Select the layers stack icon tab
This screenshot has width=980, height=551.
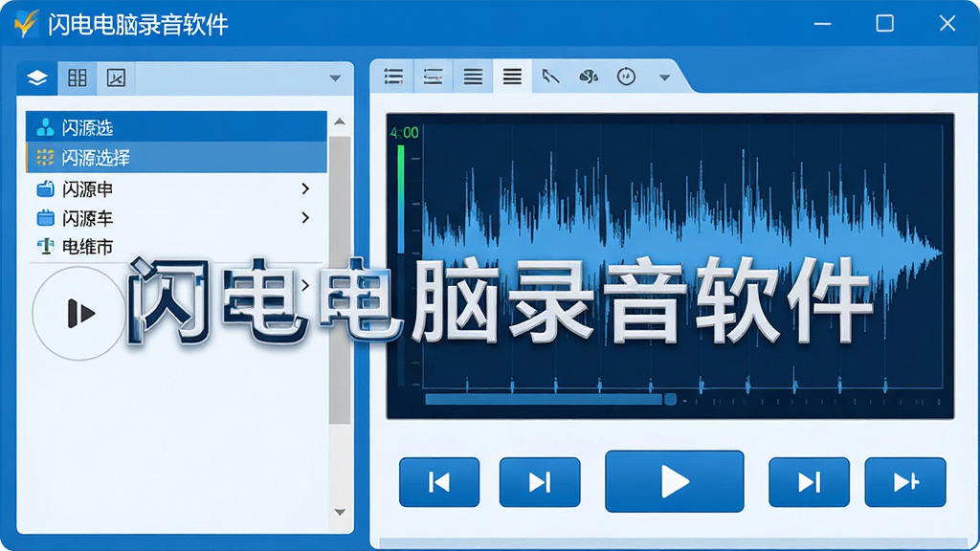(x=37, y=78)
